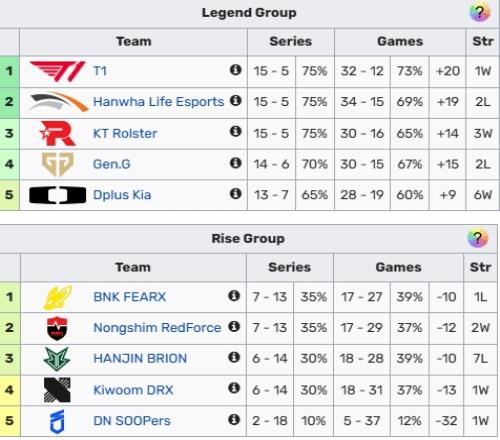Open the Hanwha Life Esports team link
The height and width of the screenshot is (440, 500).
[158, 102]
